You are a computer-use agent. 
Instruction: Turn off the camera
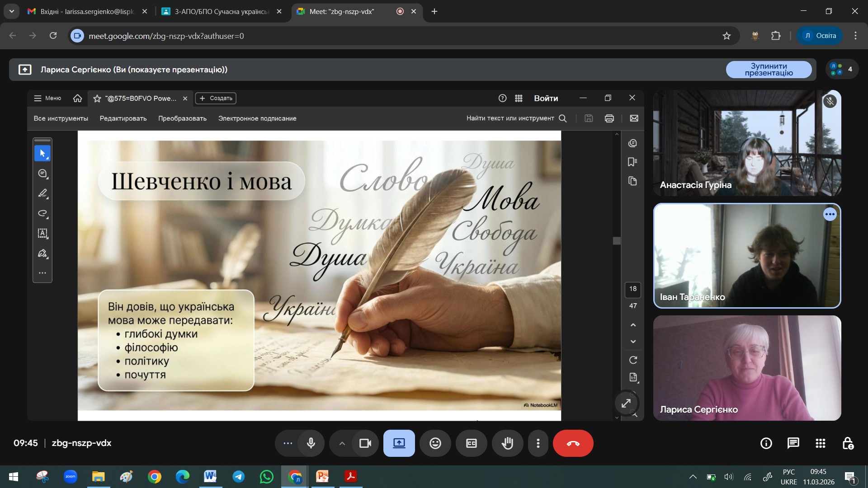365,443
